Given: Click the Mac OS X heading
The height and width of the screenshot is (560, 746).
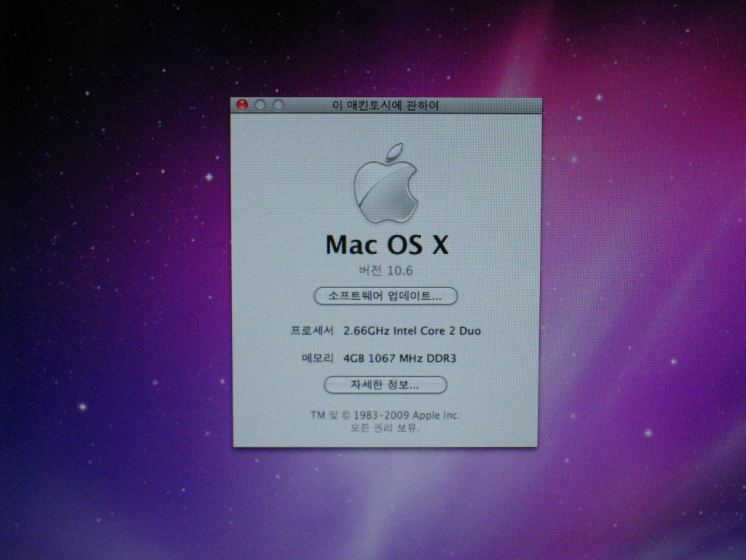Looking at the screenshot, I should [x=387, y=245].
